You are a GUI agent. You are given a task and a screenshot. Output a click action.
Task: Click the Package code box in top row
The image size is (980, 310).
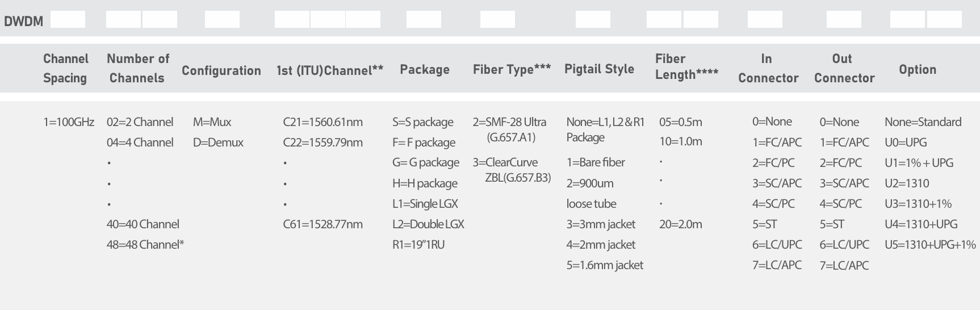[424, 19]
